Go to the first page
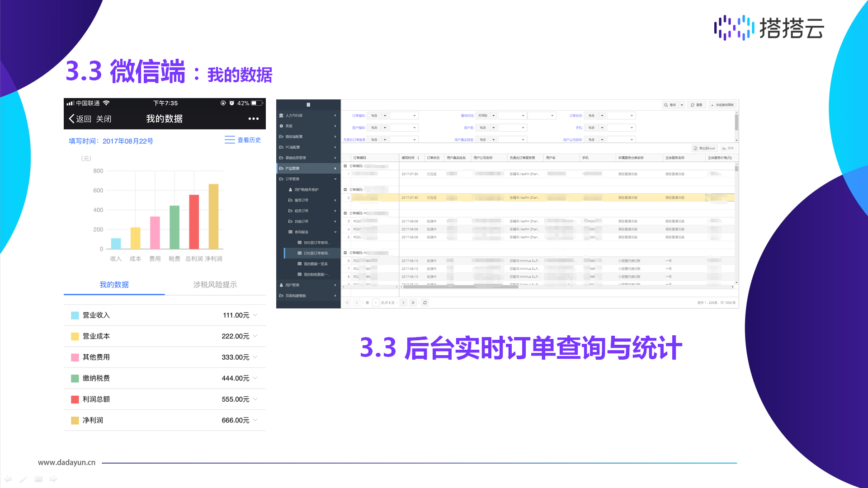Image resolution: width=868 pixels, height=488 pixels. 347,303
